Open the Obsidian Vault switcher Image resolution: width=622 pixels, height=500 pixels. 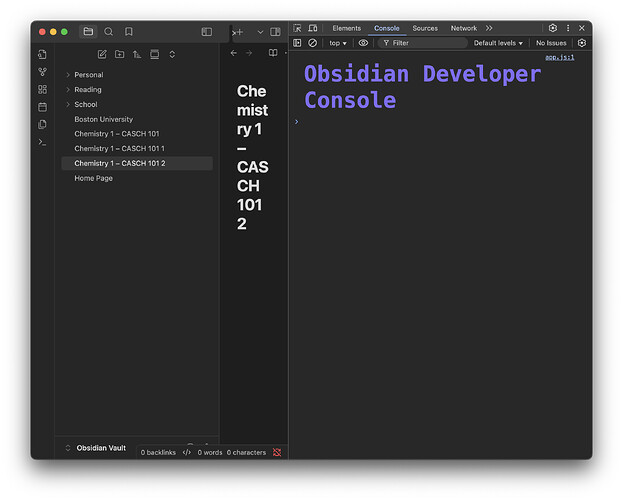click(96, 448)
